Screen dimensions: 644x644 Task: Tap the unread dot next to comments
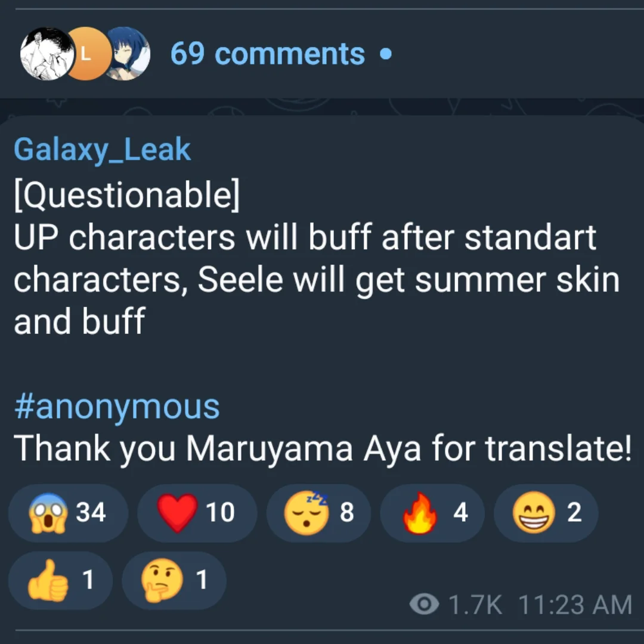pos(386,54)
